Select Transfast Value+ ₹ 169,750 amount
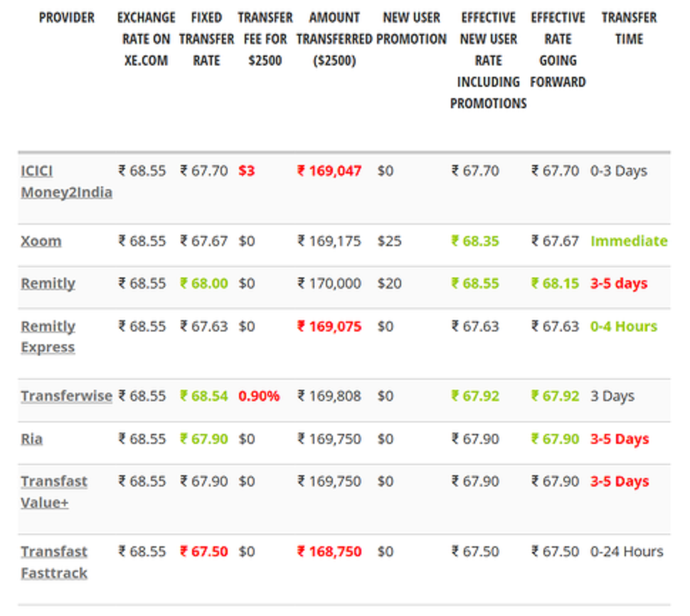This screenshot has height=616, width=690. click(x=329, y=482)
